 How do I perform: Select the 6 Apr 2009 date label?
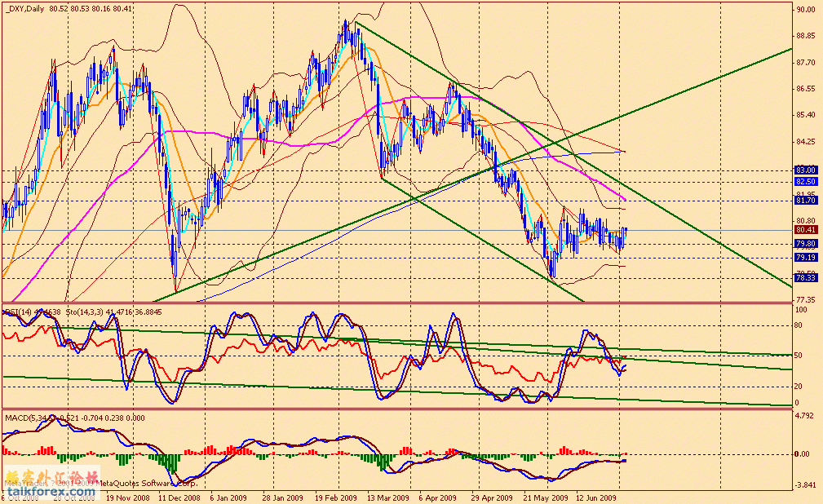438,497
